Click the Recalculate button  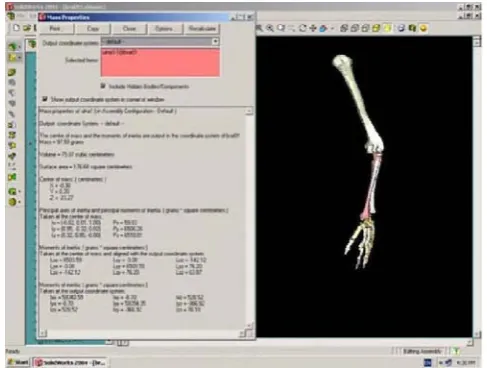[202, 29]
